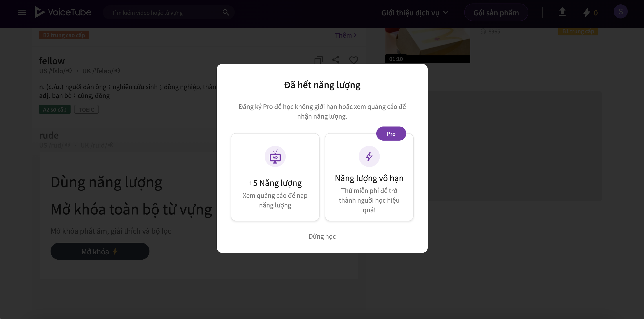Expand the Giới thiệu dịch vụ dropdown

pos(415,13)
